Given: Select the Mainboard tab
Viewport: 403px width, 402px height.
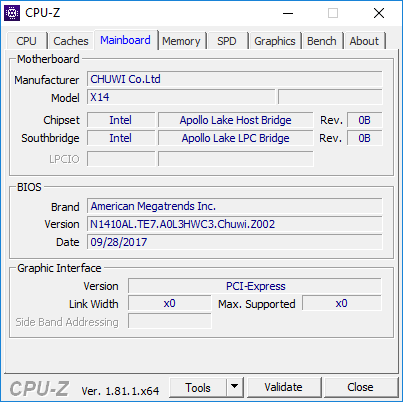Looking at the screenshot, I should point(125,40).
